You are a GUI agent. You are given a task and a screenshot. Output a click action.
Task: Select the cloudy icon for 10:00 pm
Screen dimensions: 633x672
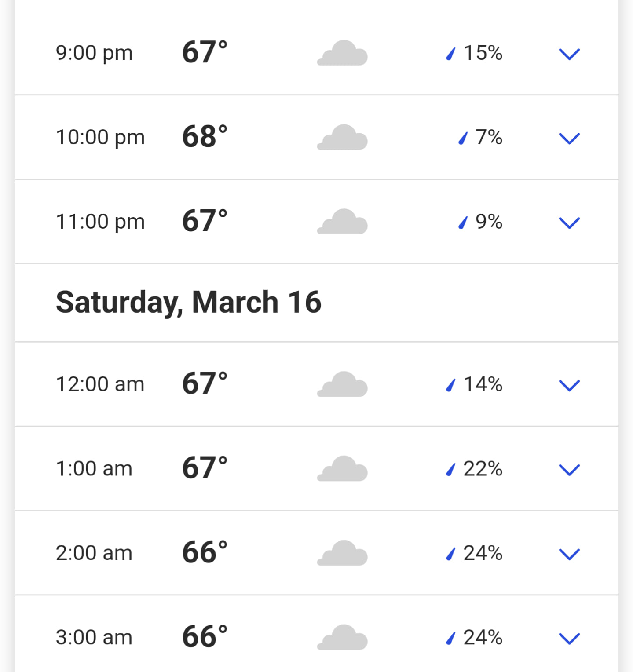click(342, 137)
